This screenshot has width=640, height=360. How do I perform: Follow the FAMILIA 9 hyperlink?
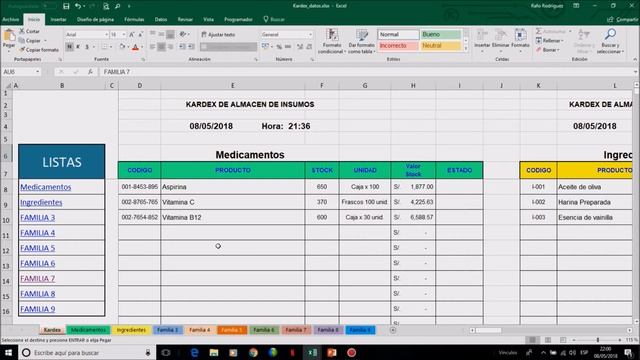pos(38,309)
